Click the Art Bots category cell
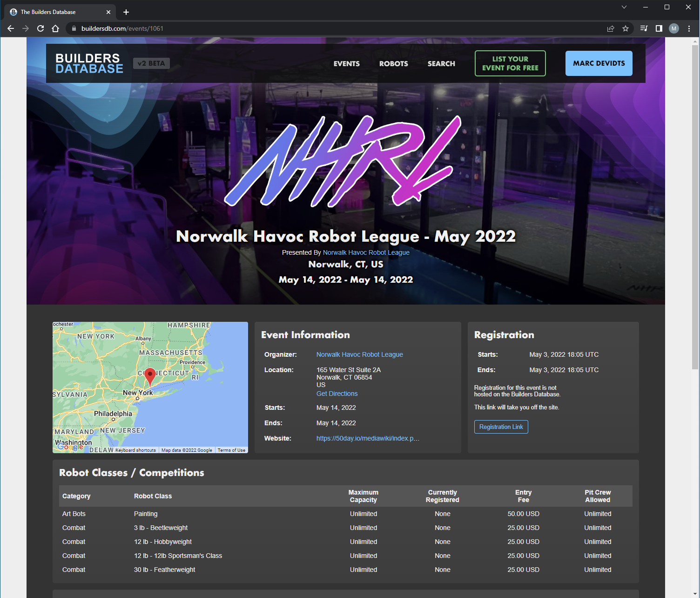This screenshot has height=598, width=700. 74,514
